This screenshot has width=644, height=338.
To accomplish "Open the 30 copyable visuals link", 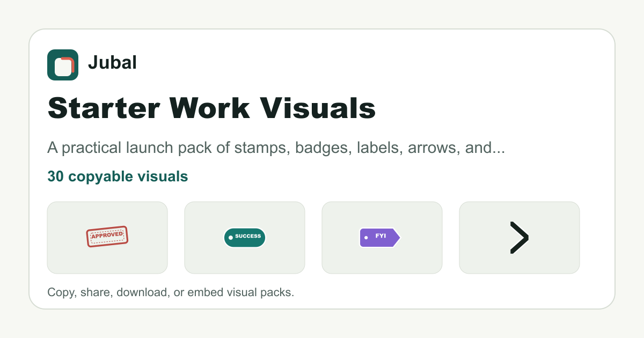I will [x=118, y=176].
